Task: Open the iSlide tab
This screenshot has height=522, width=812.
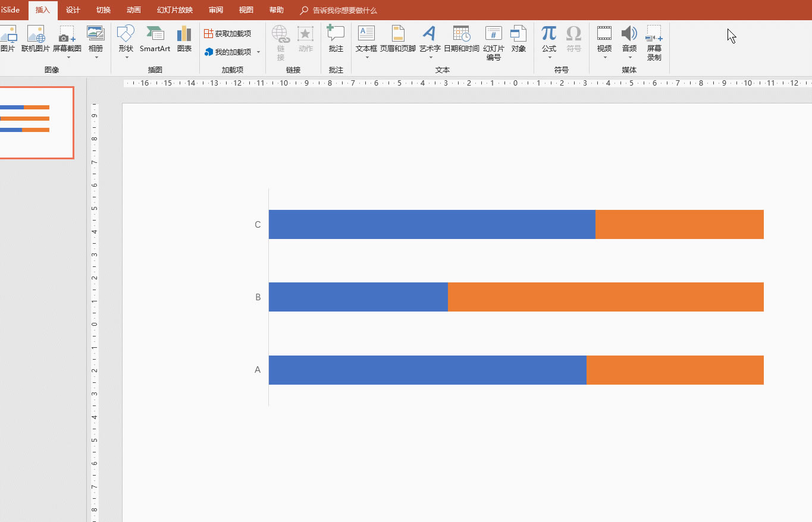Action: tap(10, 10)
